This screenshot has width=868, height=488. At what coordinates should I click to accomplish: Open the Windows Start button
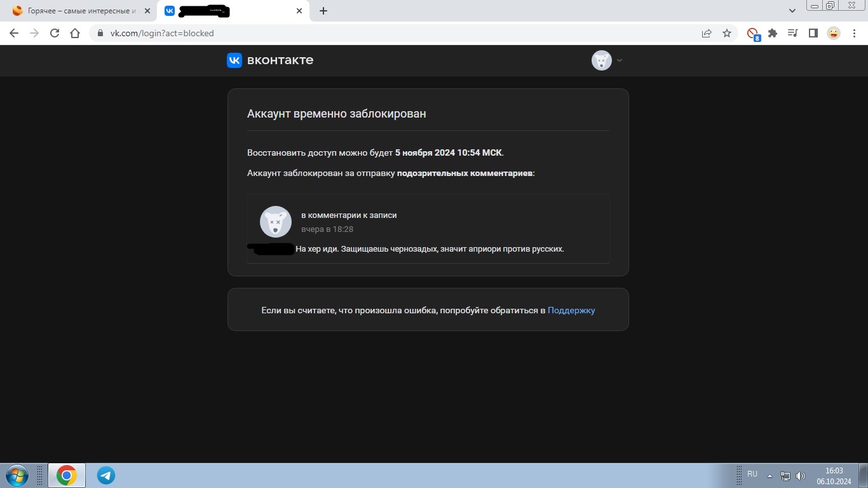17,475
